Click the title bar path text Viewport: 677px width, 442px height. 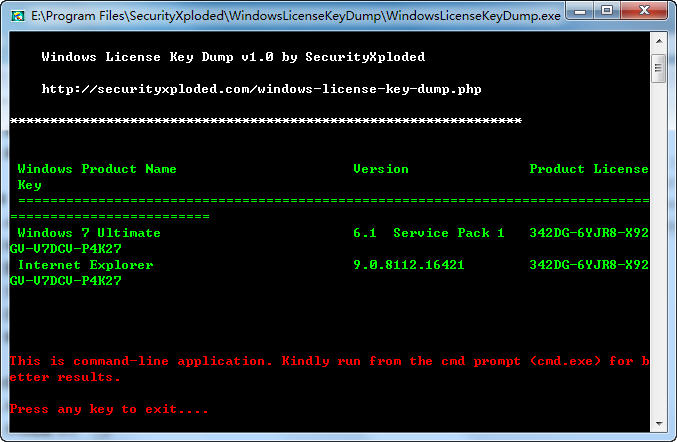tap(296, 16)
